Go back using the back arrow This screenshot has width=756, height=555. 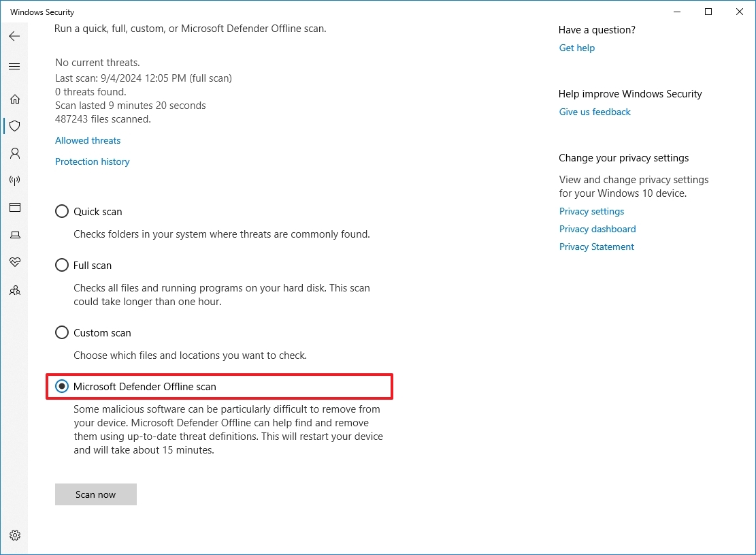[x=14, y=36]
